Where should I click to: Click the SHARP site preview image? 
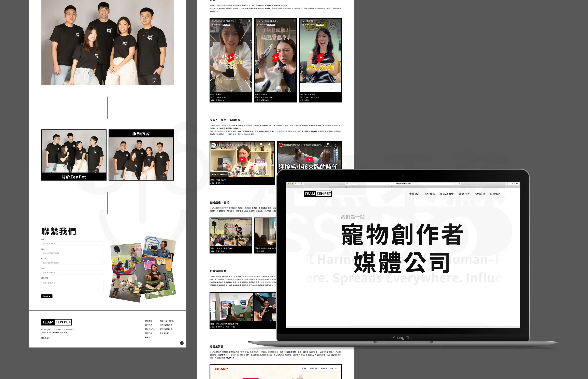click(276, 372)
